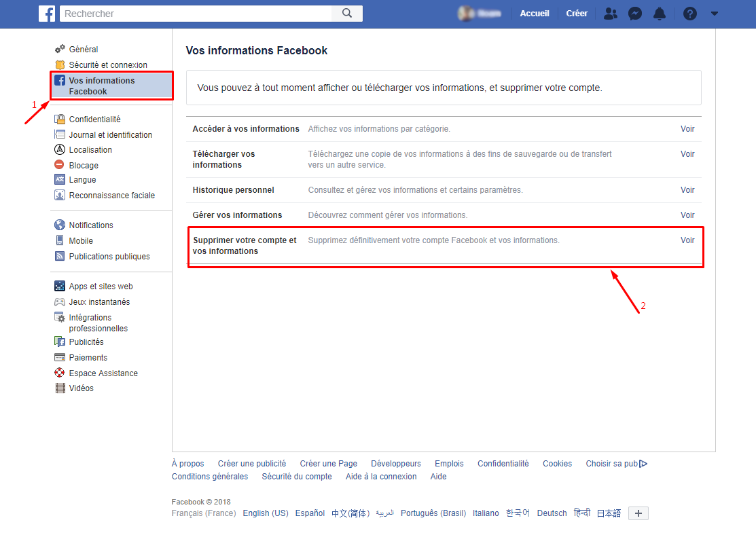Click into the Rechercher search field
The width and height of the screenshot is (756, 533).
196,14
